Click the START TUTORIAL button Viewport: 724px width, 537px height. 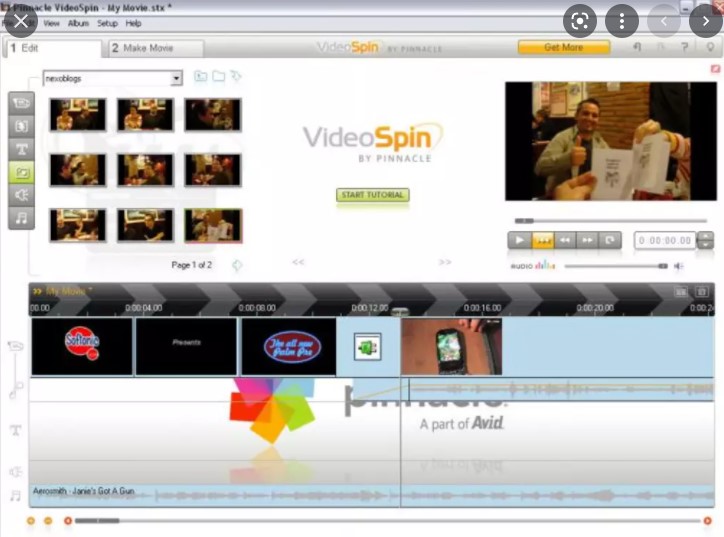(x=373, y=195)
